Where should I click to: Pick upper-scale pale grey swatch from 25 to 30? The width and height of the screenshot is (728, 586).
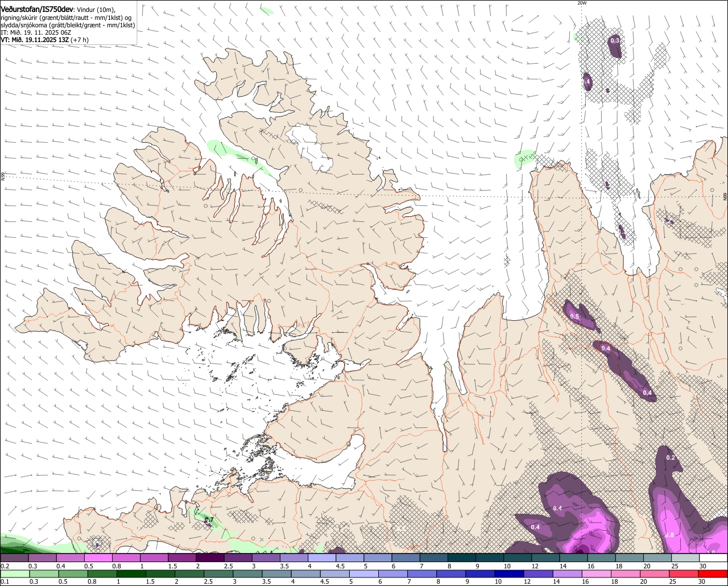(x=685, y=558)
